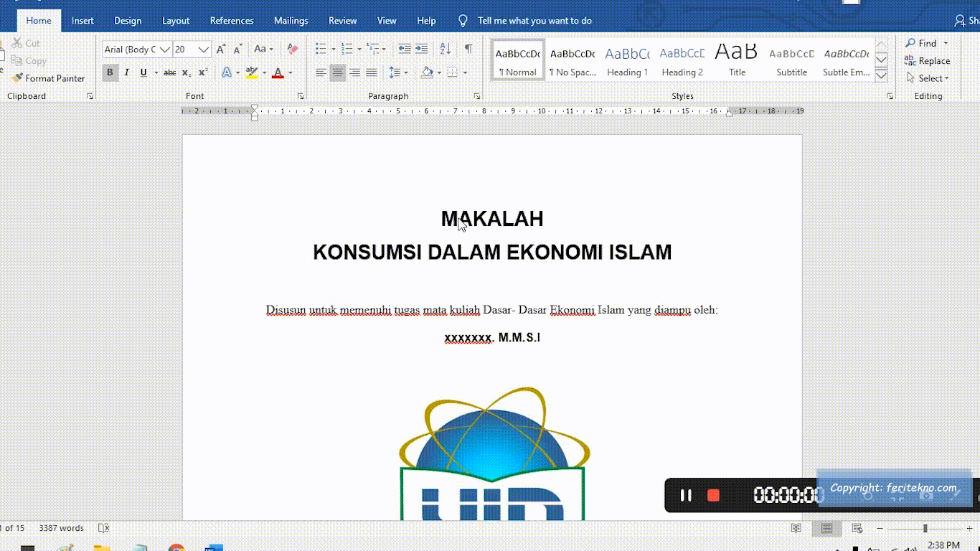Viewport: 980px width, 551px height.
Task: Expand the underline style arrow
Action: tap(156, 72)
